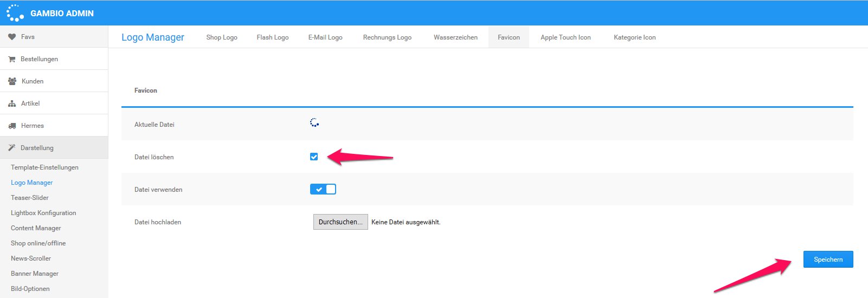
Task: Click the sitemap icon for Artikel
Action: coord(12,103)
